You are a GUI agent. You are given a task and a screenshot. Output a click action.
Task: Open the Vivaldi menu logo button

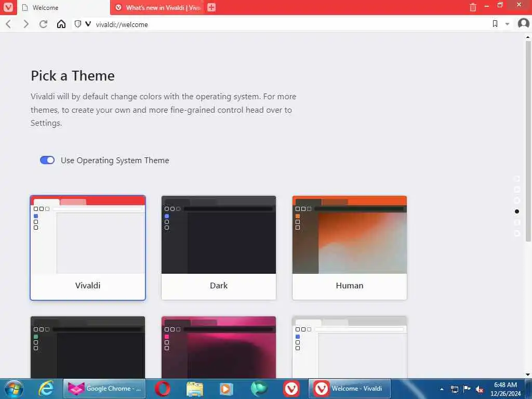coord(8,7)
